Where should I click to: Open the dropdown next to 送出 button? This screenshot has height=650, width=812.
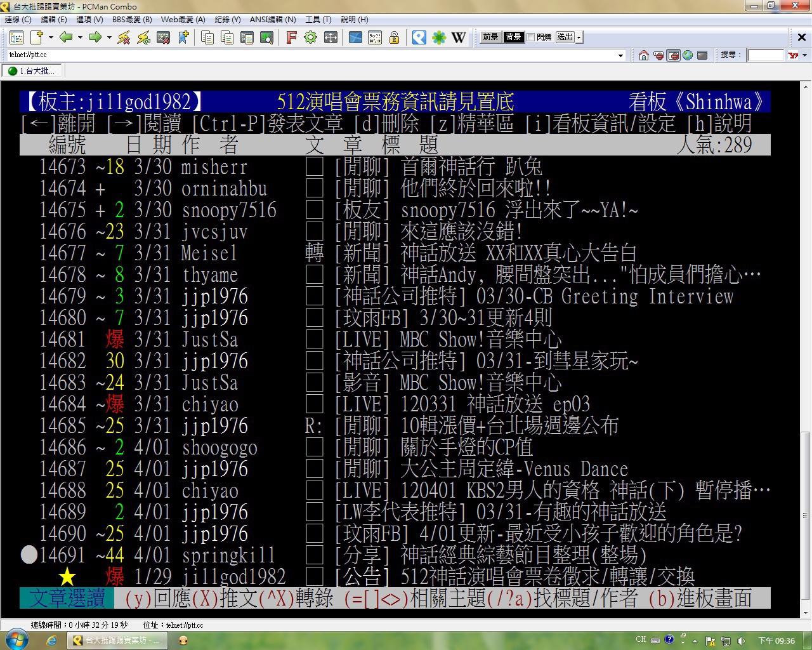[579, 37]
